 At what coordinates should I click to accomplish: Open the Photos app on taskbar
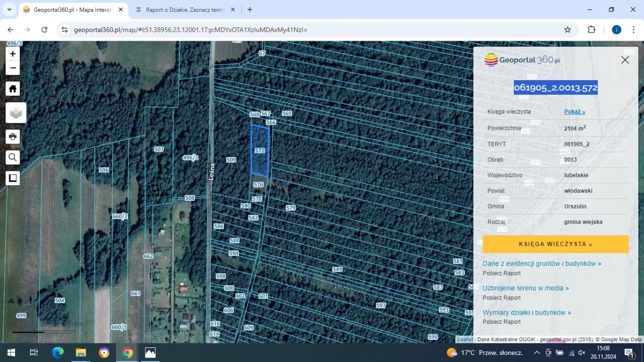(150, 352)
